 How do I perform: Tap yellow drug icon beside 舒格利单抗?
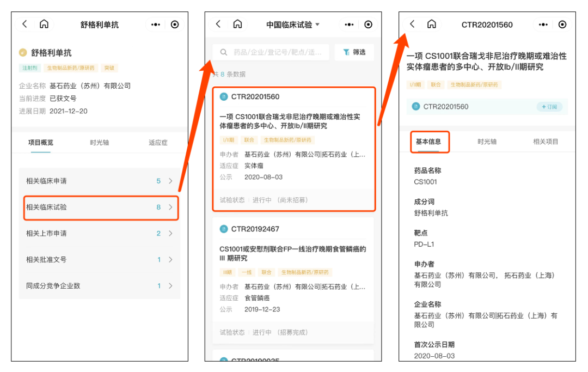(23, 52)
